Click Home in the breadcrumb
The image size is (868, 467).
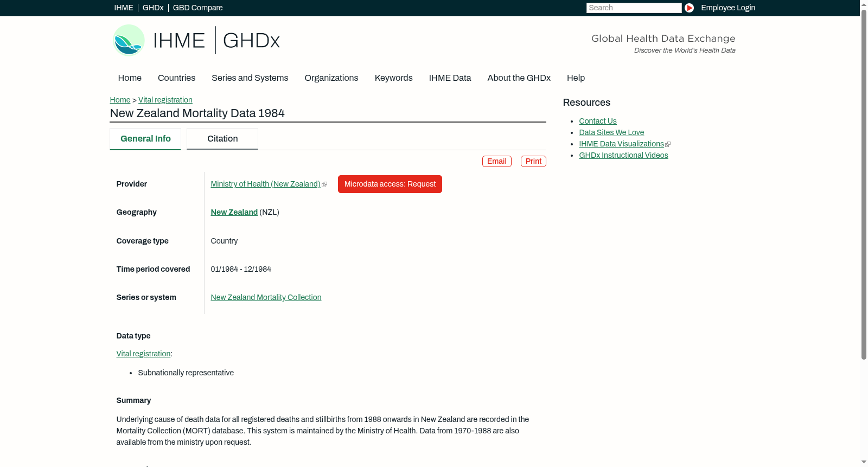(120, 100)
